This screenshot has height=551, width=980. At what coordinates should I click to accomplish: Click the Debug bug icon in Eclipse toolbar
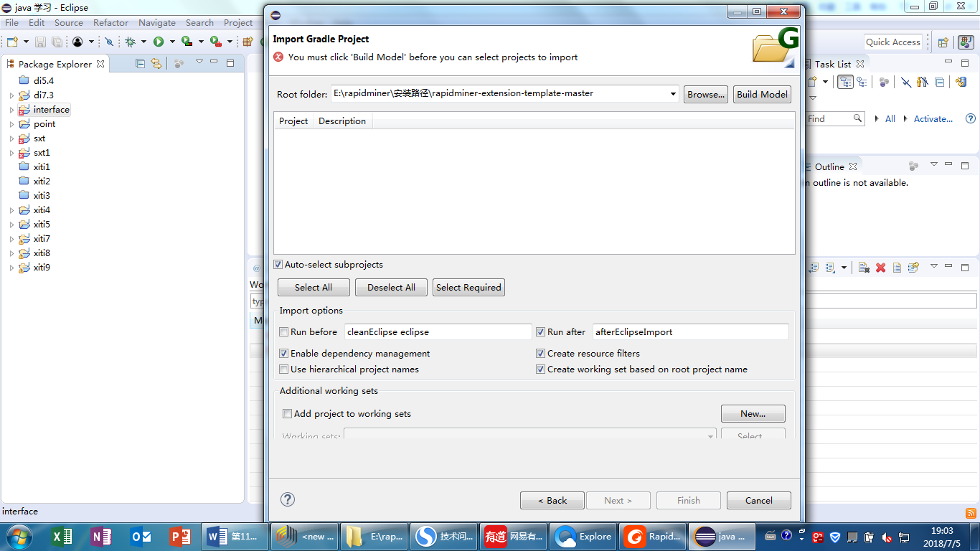(131, 42)
